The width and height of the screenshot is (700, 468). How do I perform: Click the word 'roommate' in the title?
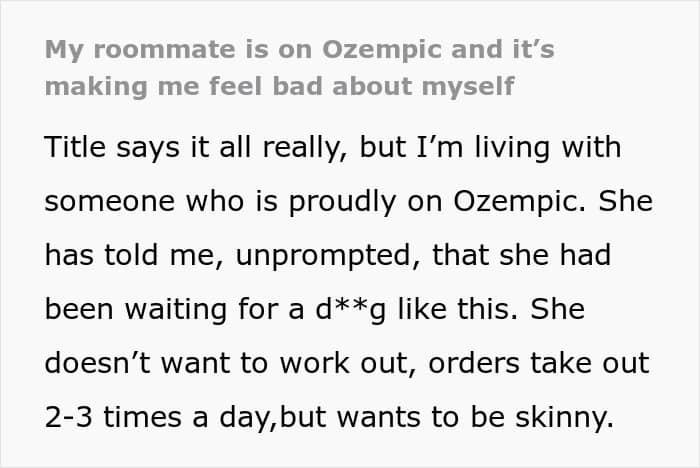(x=164, y=50)
